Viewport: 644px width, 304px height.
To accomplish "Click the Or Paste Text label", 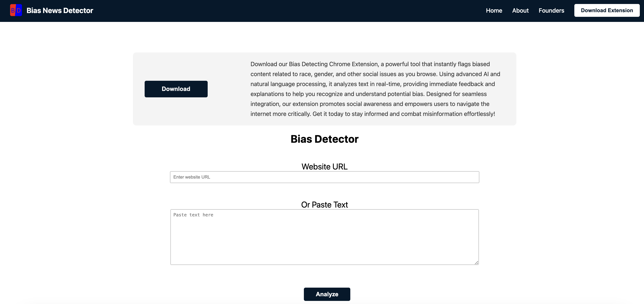I will 324,204.
